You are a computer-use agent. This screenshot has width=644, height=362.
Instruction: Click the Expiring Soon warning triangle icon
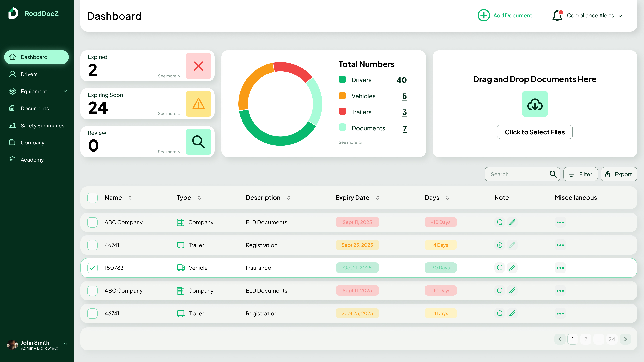[x=198, y=104]
